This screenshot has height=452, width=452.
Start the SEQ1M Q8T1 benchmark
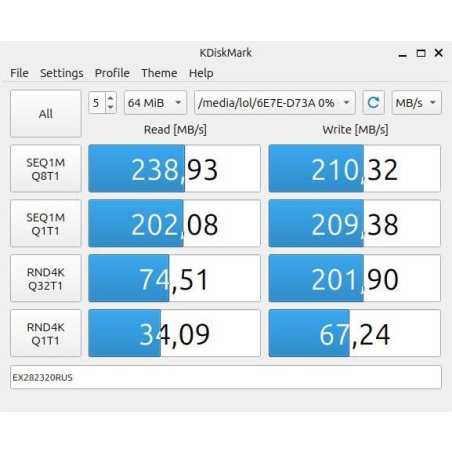pyautogui.click(x=46, y=169)
